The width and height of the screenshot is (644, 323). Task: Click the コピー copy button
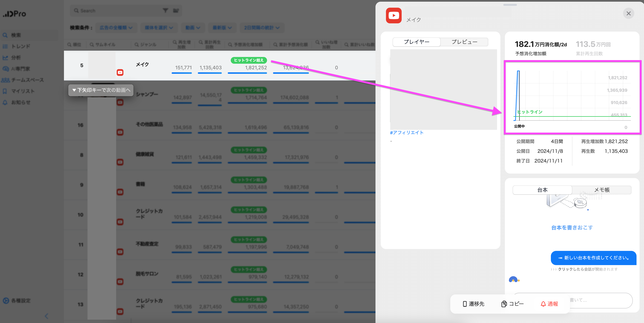512,304
